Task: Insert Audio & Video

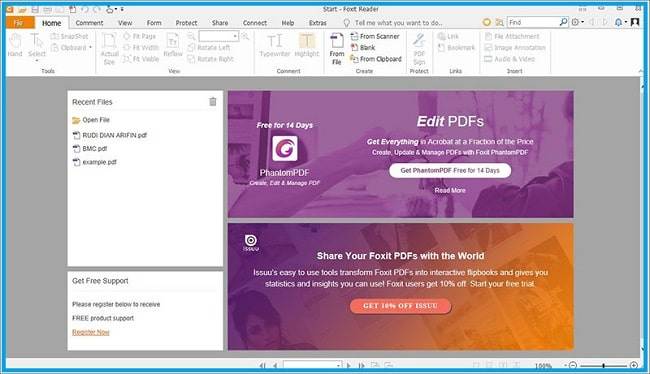Action: [509, 59]
